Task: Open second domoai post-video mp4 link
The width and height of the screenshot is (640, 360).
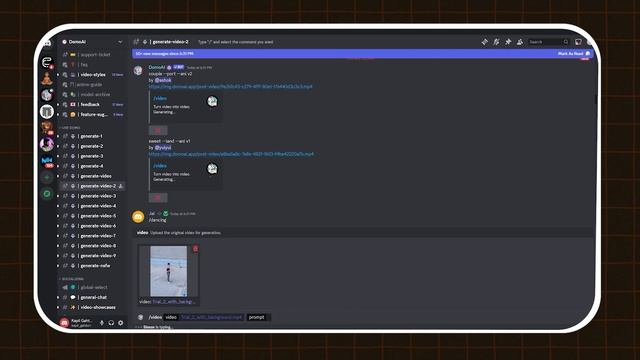Action: click(231, 154)
